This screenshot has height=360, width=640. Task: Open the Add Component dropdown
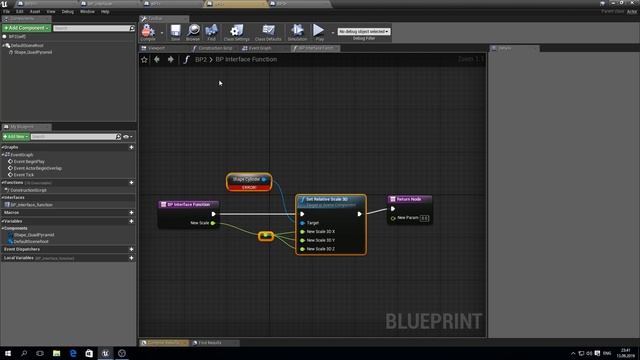[x=27, y=28]
